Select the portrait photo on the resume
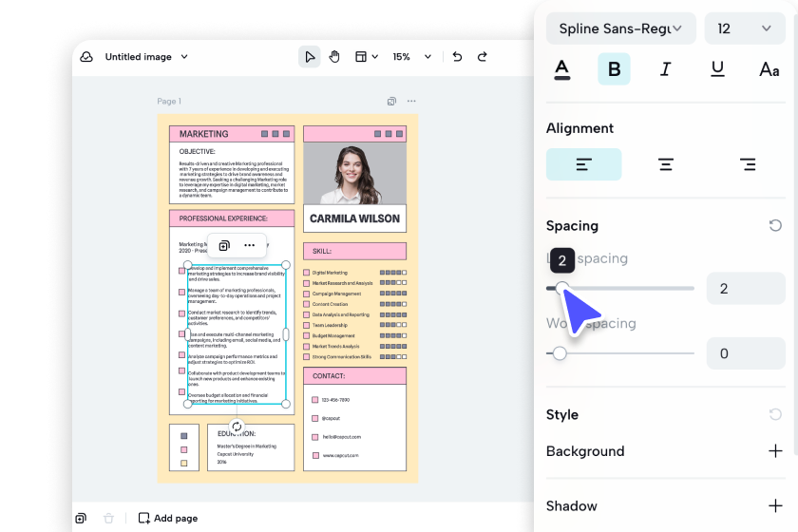Viewport: 798px width, 532px height. tap(354, 173)
